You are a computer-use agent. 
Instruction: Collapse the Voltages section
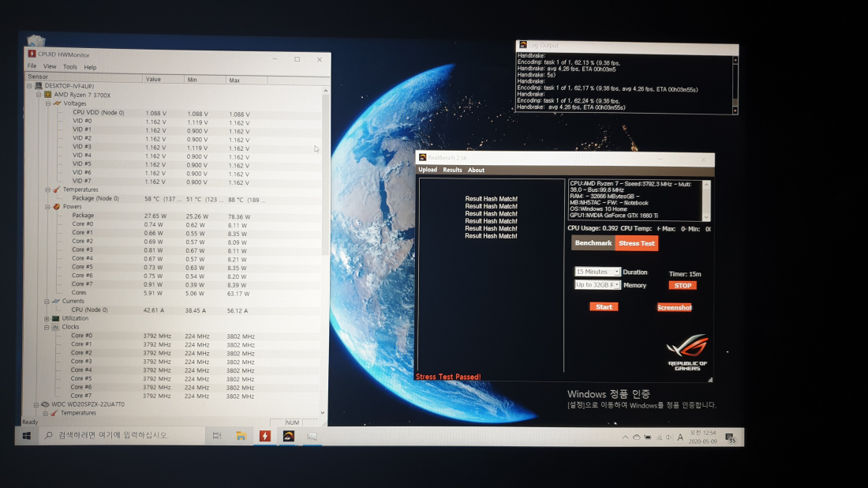click(x=48, y=103)
